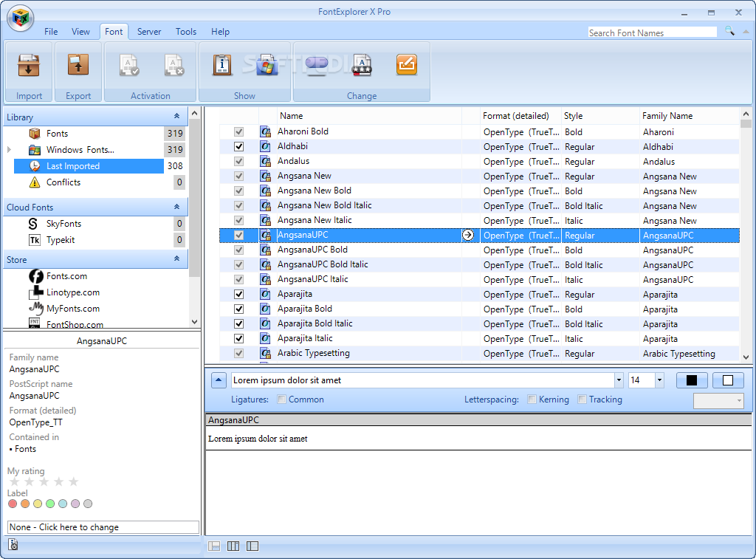Switch to first preview layout icon
Screen dimensions: 756x559
(214, 546)
